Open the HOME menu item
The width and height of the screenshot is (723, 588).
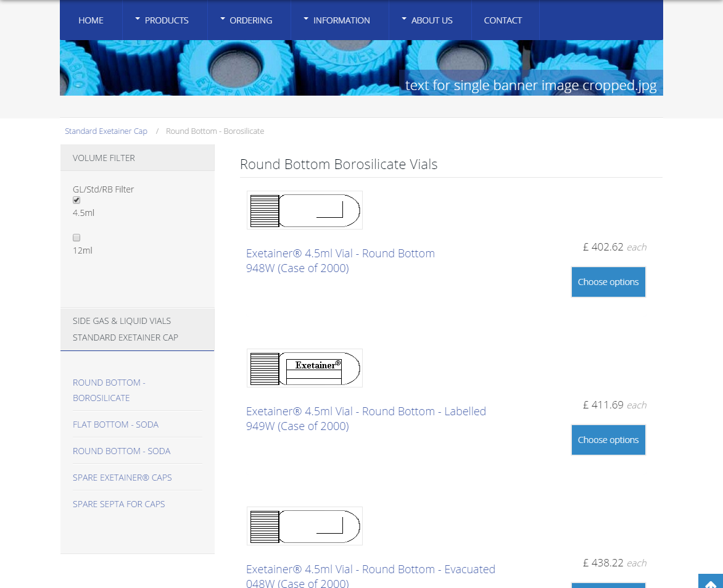(x=91, y=20)
